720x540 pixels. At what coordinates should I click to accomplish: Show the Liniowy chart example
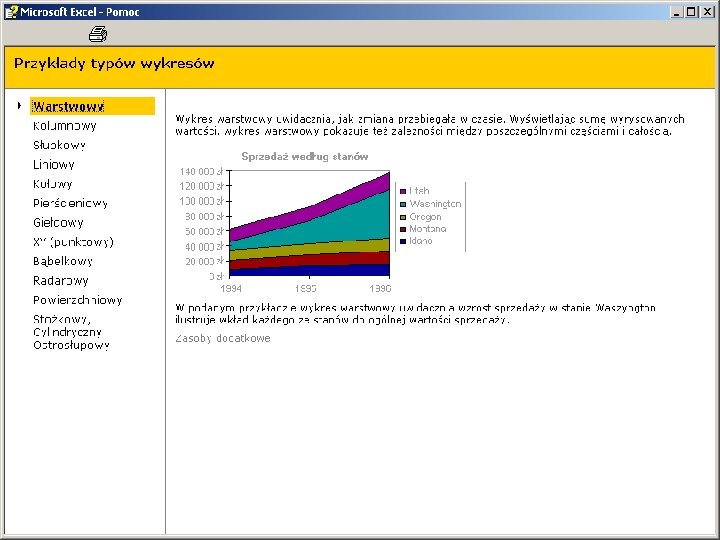(x=54, y=164)
